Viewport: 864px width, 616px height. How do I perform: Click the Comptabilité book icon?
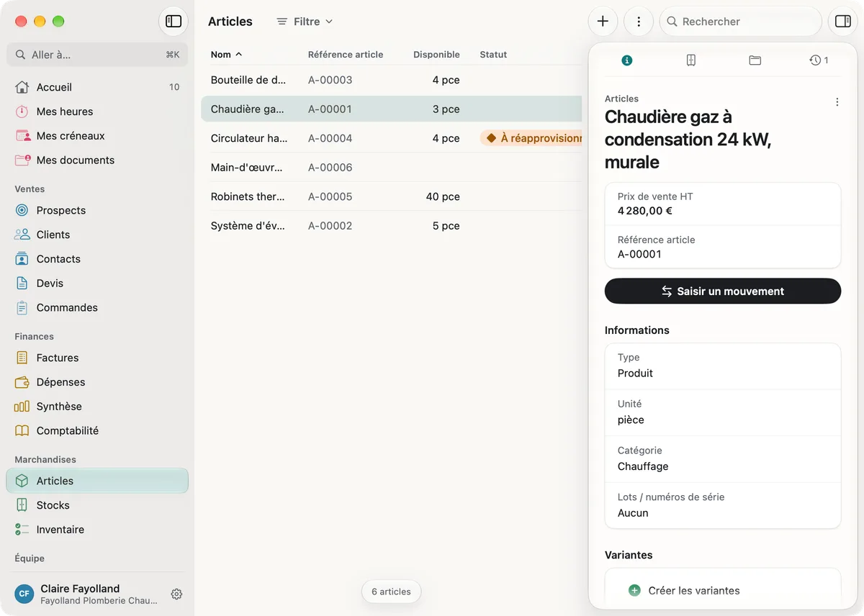pos(22,430)
